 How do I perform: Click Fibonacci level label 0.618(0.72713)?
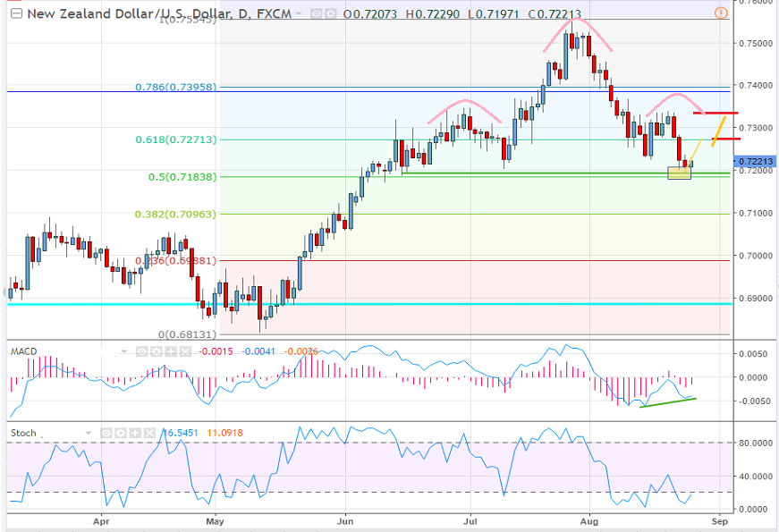click(x=176, y=139)
